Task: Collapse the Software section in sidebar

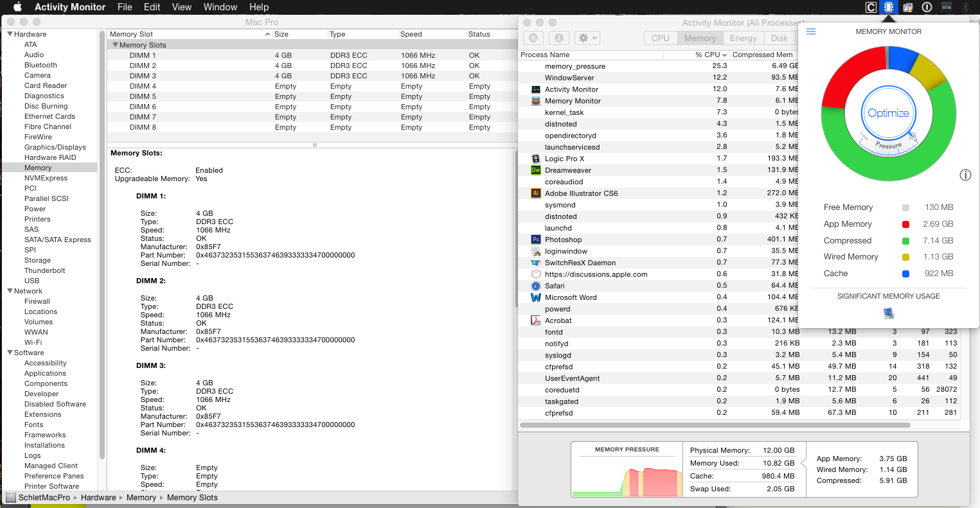Action: click(10, 353)
